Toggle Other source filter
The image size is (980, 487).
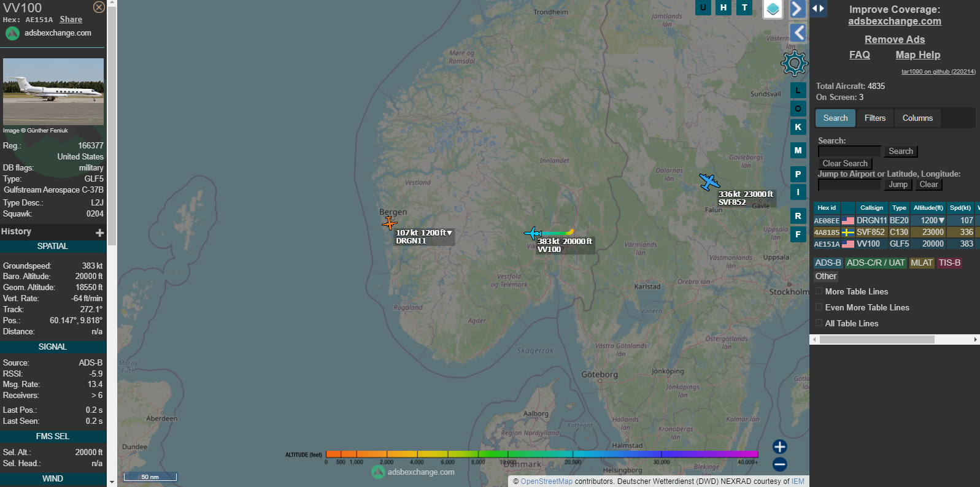[826, 276]
